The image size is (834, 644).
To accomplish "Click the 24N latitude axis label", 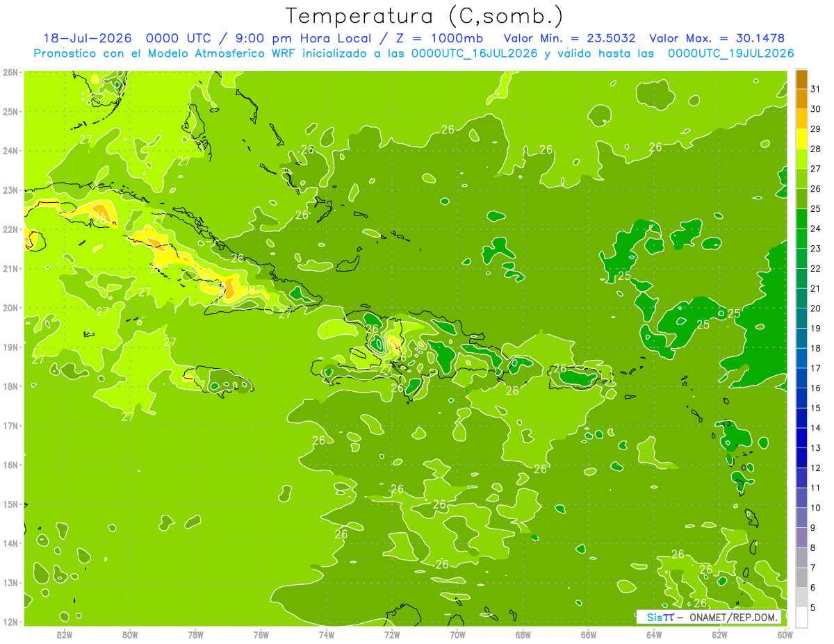I will [x=10, y=150].
